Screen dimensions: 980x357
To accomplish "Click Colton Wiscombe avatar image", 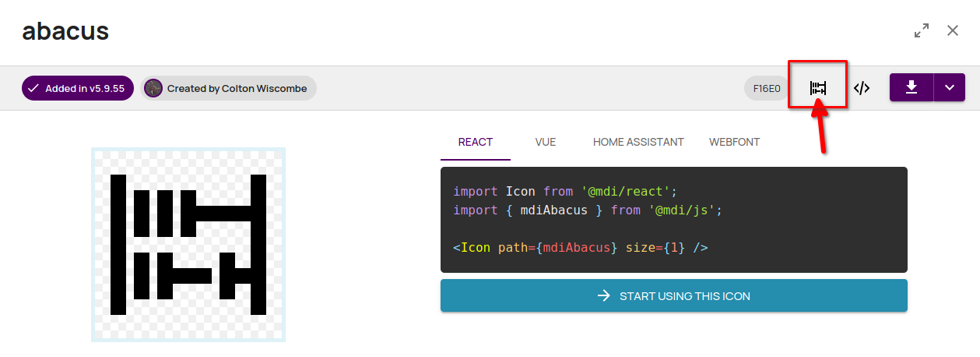I will pyautogui.click(x=153, y=88).
